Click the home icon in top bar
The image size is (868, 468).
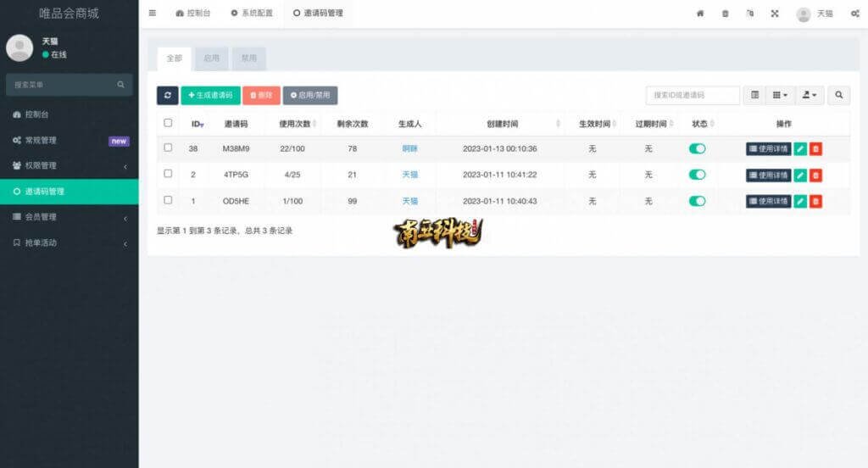[700, 14]
